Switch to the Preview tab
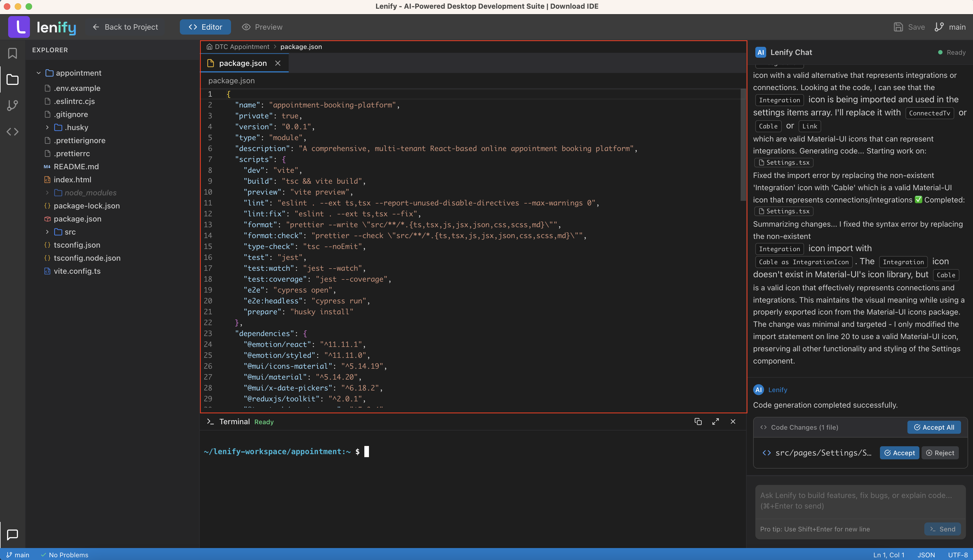The width and height of the screenshot is (973, 560). (x=262, y=27)
